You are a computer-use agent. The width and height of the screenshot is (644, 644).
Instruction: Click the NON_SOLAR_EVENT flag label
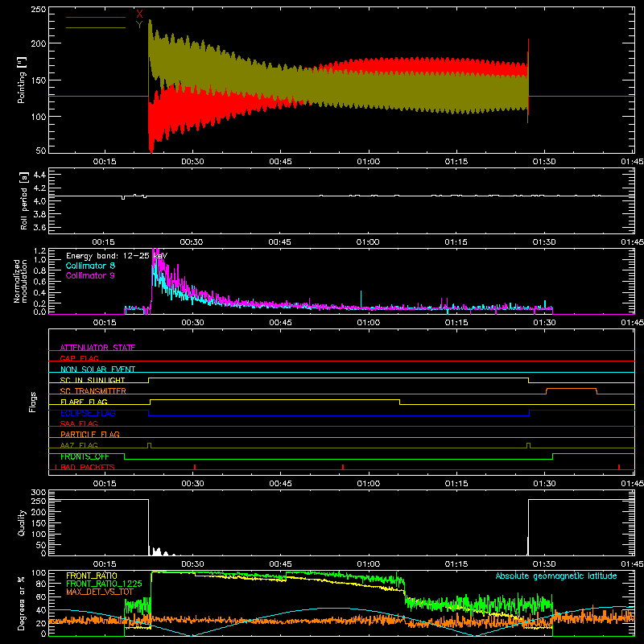click(97, 369)
